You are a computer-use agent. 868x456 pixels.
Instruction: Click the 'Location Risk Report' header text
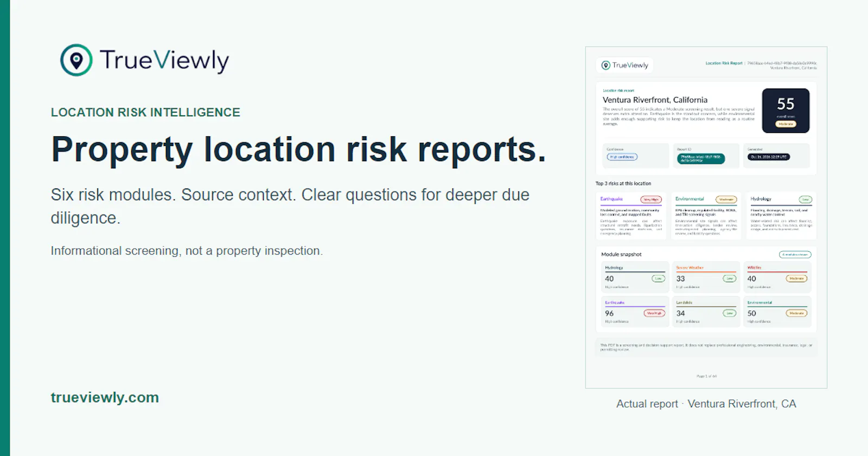pyautogui.click(x=724, y=63)
